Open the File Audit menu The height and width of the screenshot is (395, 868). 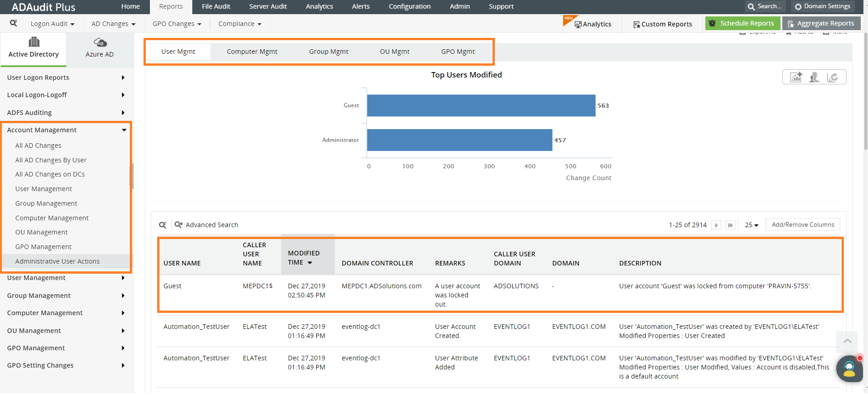[216, 6]
